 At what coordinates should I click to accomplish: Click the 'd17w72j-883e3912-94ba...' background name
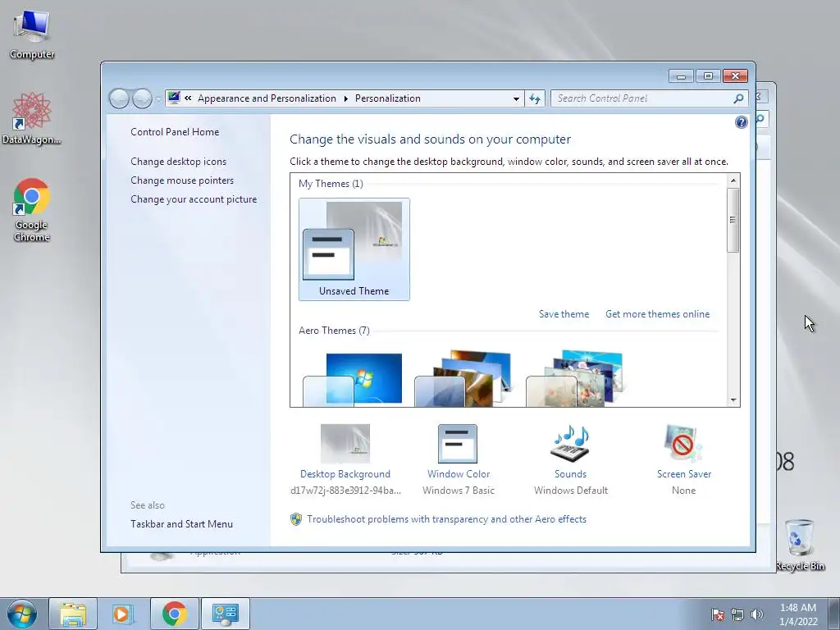click(x=345, y=491)
